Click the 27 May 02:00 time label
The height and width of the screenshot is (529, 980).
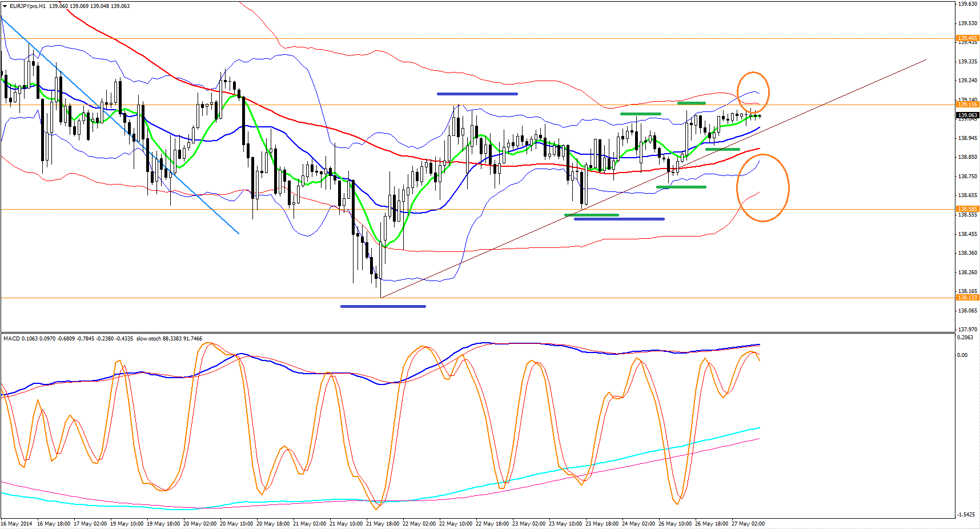pos(748,524)
